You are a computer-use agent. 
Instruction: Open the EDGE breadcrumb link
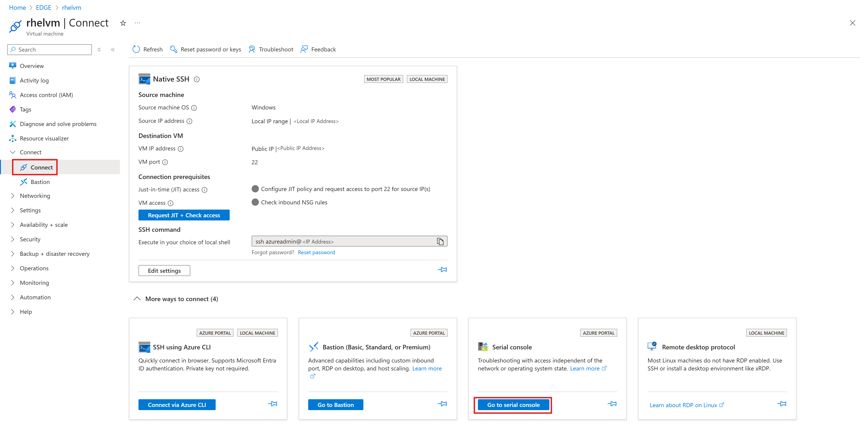43,7
